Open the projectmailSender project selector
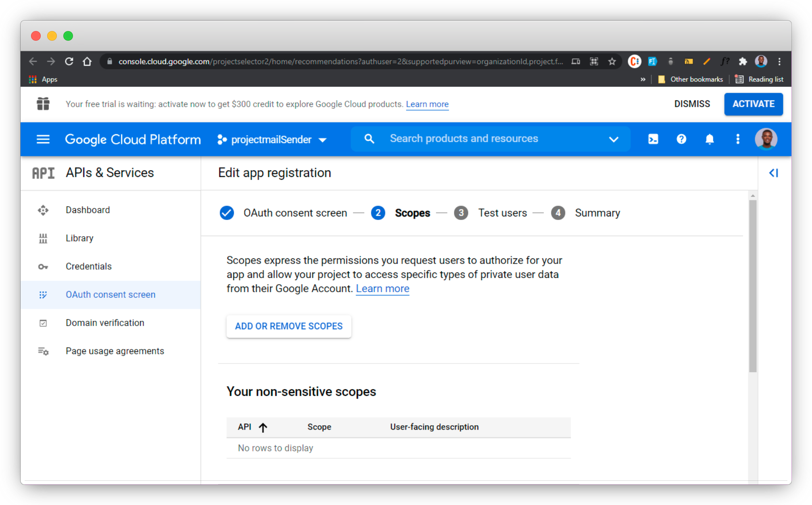Image resolution: width=812 pixels, height=505 pixels. 272,139
